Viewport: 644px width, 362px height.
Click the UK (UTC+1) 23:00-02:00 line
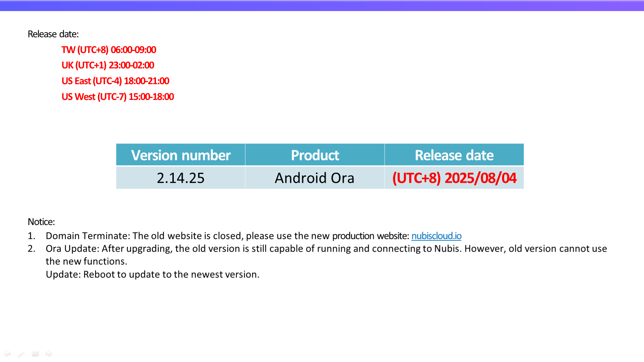[x=108, y=65]
